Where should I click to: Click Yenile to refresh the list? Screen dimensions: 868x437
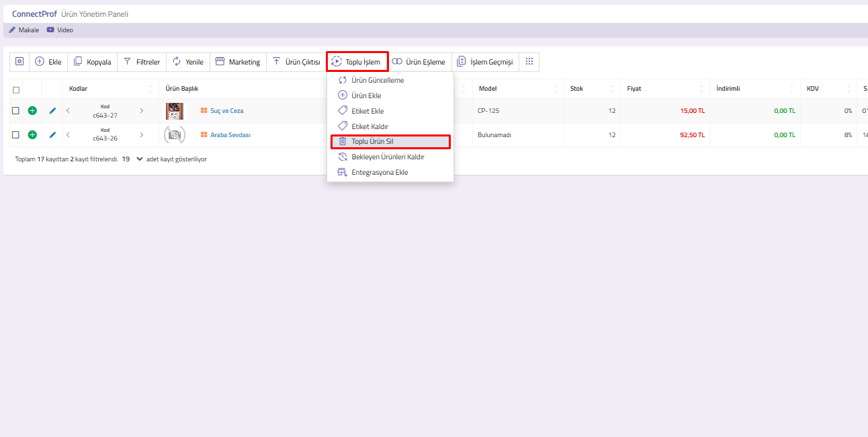pyautogui.click(x=188, y=62)
